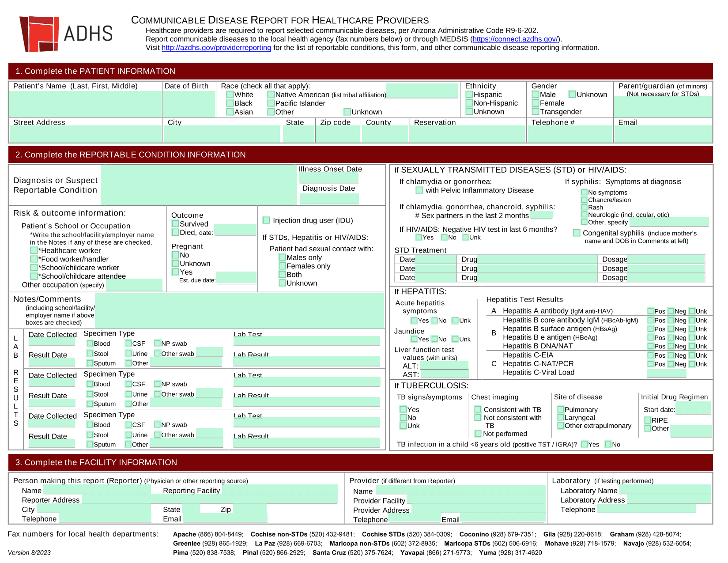Click the Date of Birth field
Image resolution: width=728 pixels, height=563 pixels.
[189, 104]
